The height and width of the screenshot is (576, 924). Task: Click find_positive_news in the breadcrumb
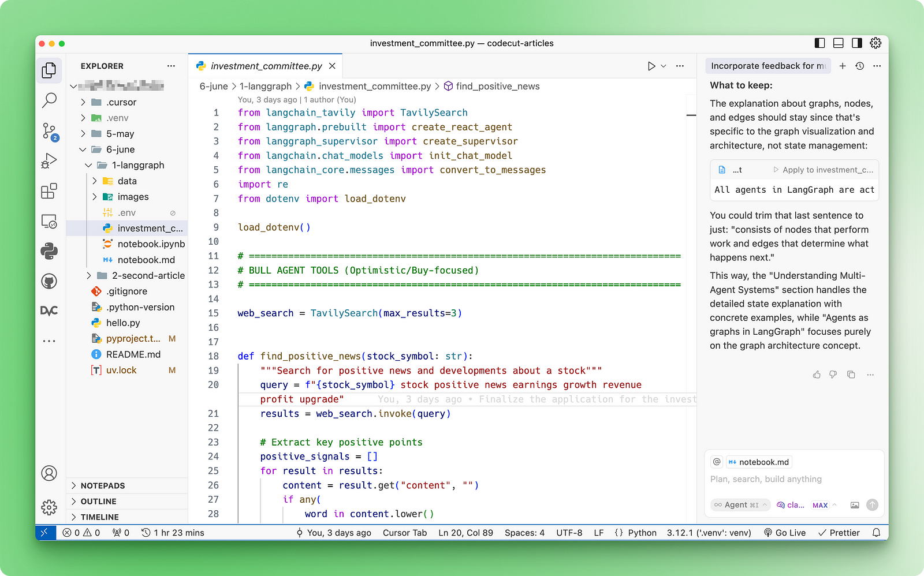(498, 87)
